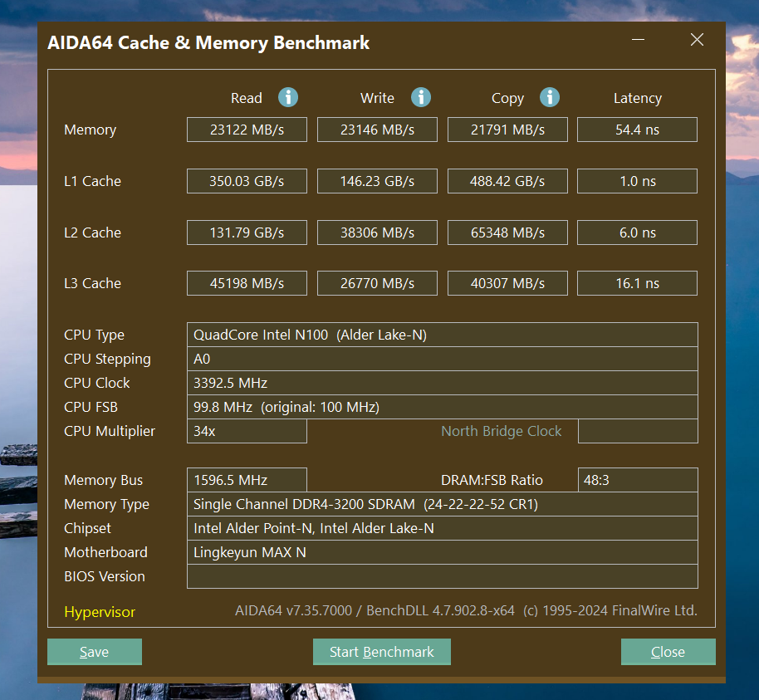Click the Chipset field Intel Alder Point-N
Screen dimensions: 759x700
coord(443,528)
